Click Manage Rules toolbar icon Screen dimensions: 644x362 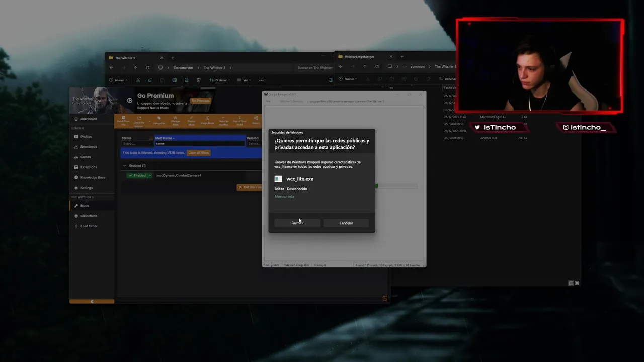click(175, 121)
